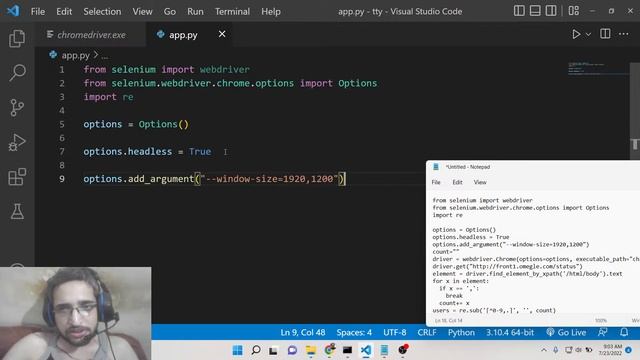Open the recording app taskbar icon
640x360 pixels.
coord(403,349)
